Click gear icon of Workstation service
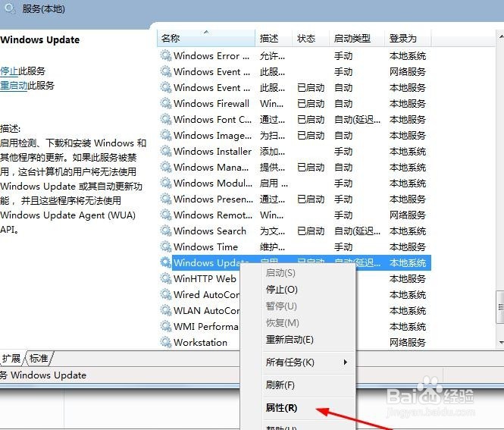The width and height of the screenshot is (504, 430). [166, 342]
